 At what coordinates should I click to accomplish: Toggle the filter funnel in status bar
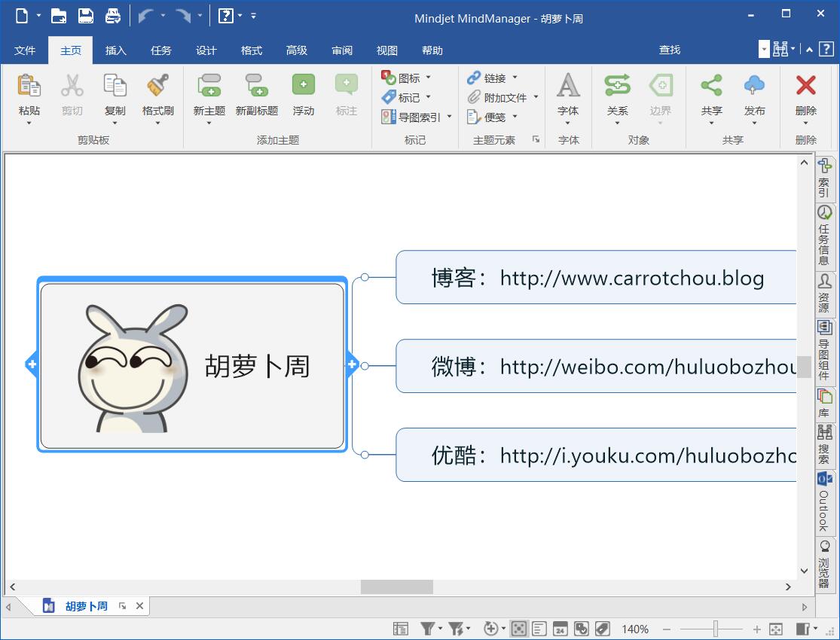(x=427, y=629)
